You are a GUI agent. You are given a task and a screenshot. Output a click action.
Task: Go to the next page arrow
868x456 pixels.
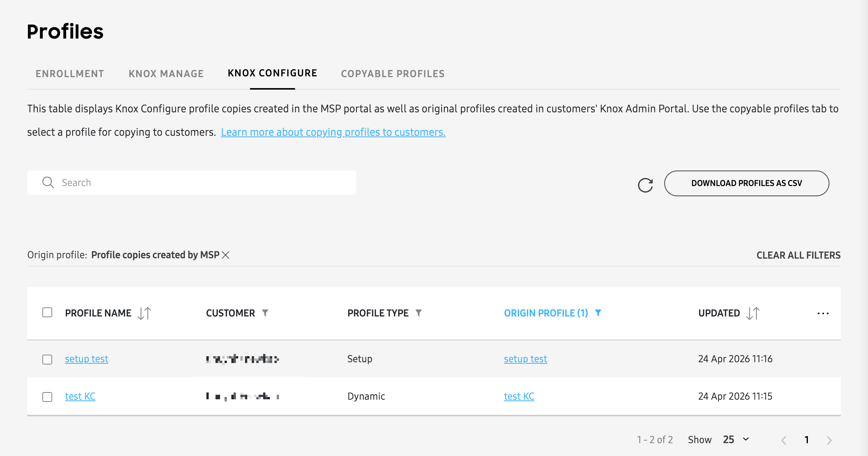(829, 440)
